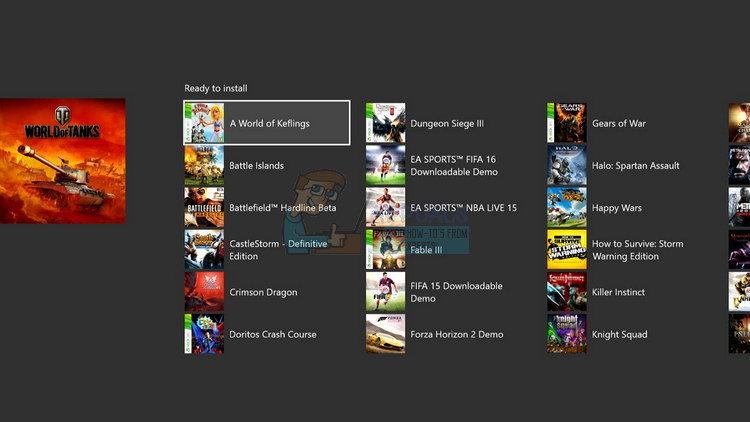Click the Forza Horizon 2 Demo cover
The image size is (750, 422).
point(386,334)
